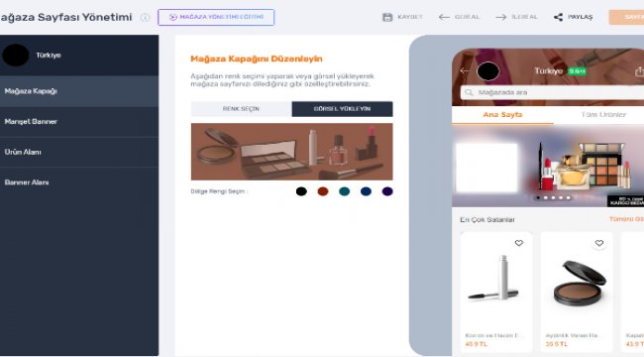Choose the dark blue shadow color
Viewport: 644px width, 357px height.
pyautogui.click(x=366, y=191)
